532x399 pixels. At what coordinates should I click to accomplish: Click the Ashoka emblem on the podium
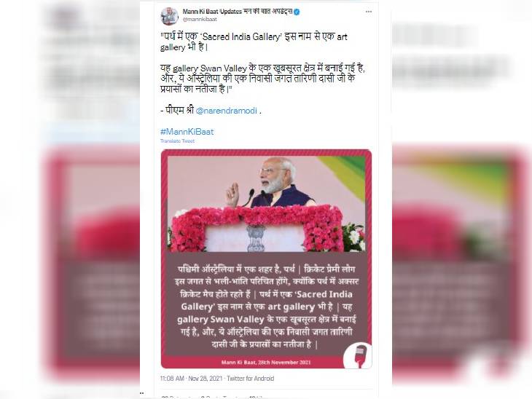coord(256,238)
